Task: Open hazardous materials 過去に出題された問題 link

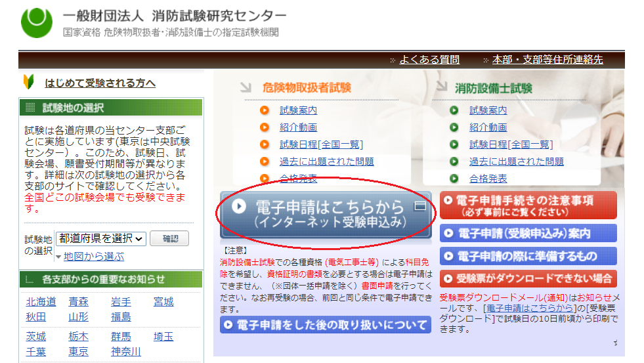Action: 326,161
